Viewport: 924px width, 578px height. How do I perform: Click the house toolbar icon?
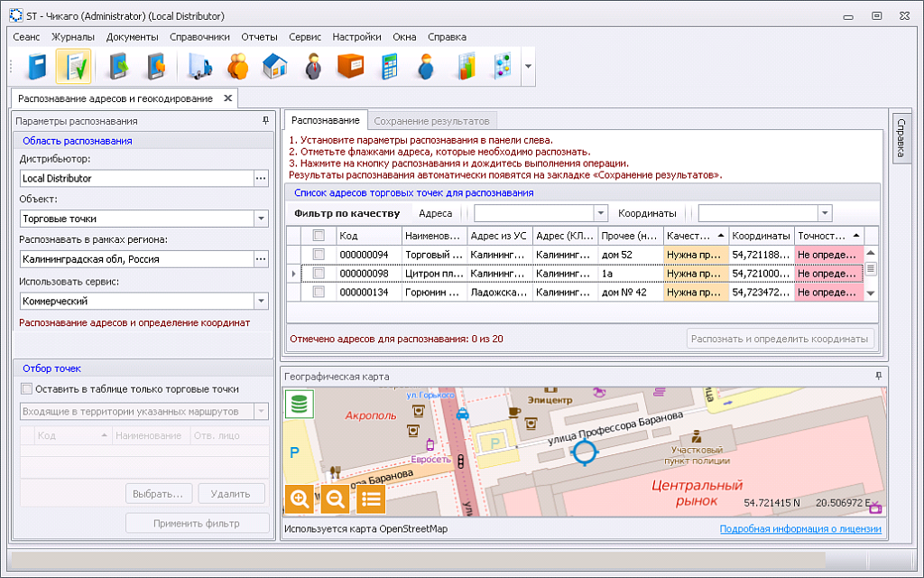click(274, 66)
